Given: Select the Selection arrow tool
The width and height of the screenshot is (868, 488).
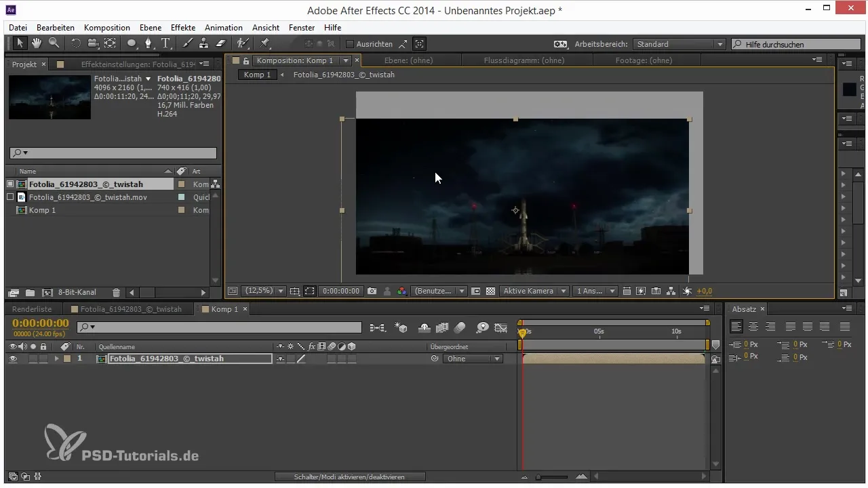Looking at the screenshot, I should (x=20, y=43).
